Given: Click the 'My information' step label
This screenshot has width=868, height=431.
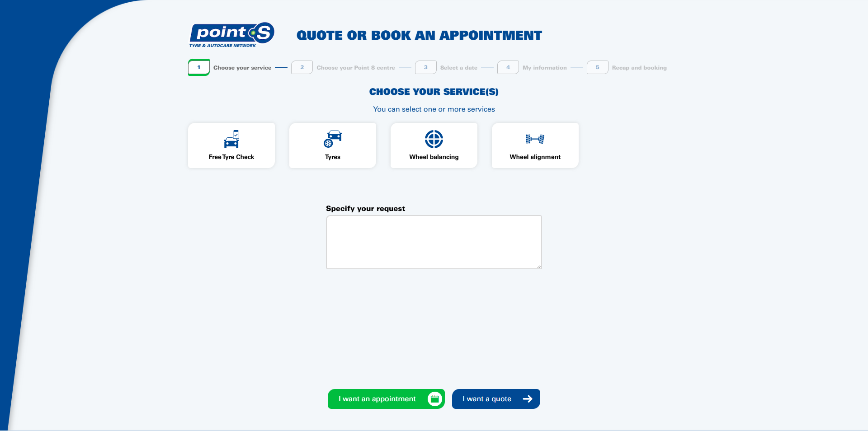Looking at the screenshot, I should point(545,68).
